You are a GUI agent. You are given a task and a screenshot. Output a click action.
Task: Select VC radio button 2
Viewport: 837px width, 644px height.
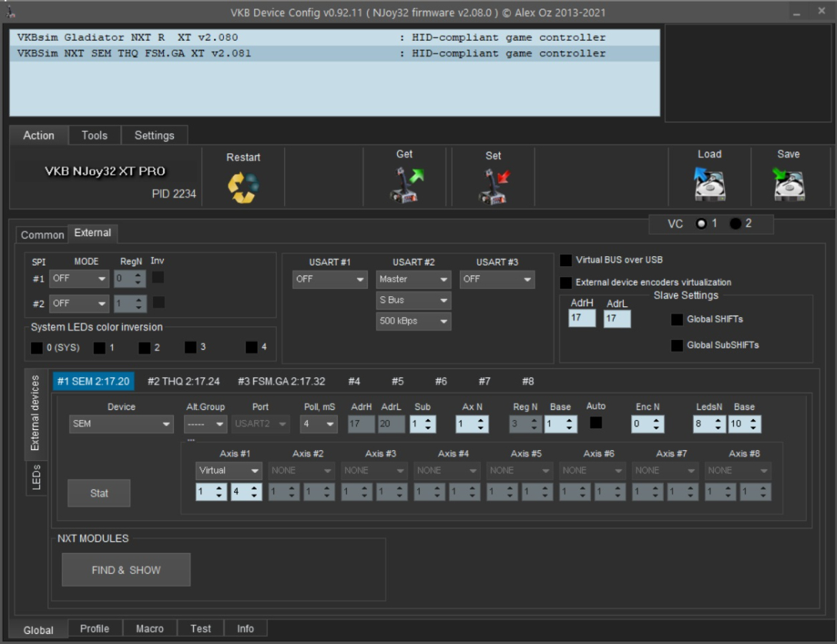pos(735,224)
